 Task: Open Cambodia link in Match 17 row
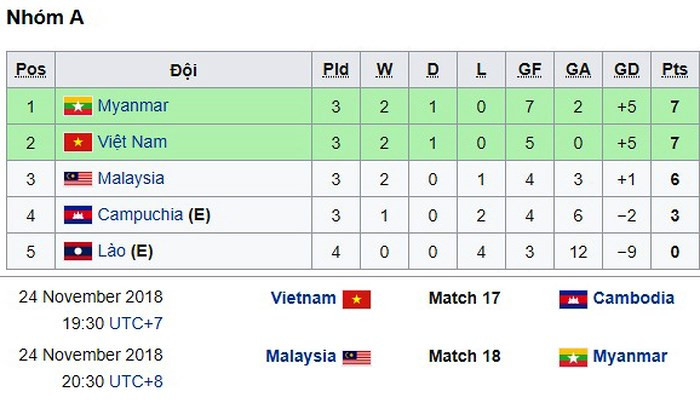(633, 298)
